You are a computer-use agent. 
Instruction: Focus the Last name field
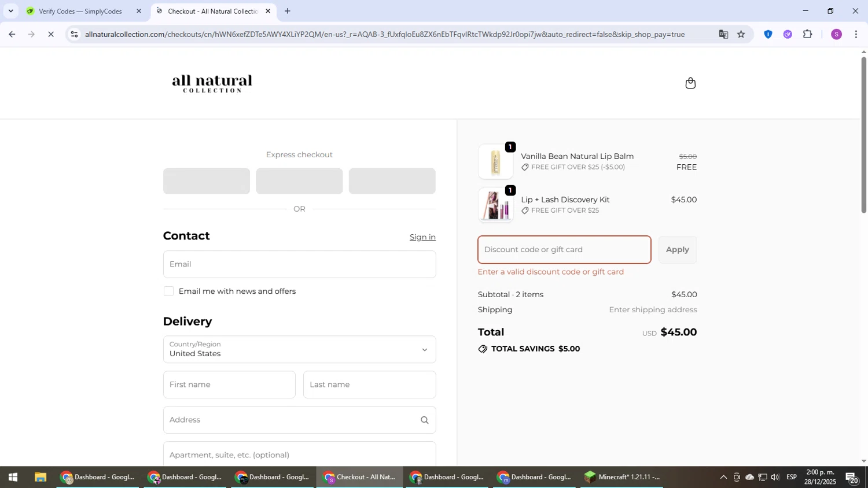pyautogui.click(x=369, y=385)
